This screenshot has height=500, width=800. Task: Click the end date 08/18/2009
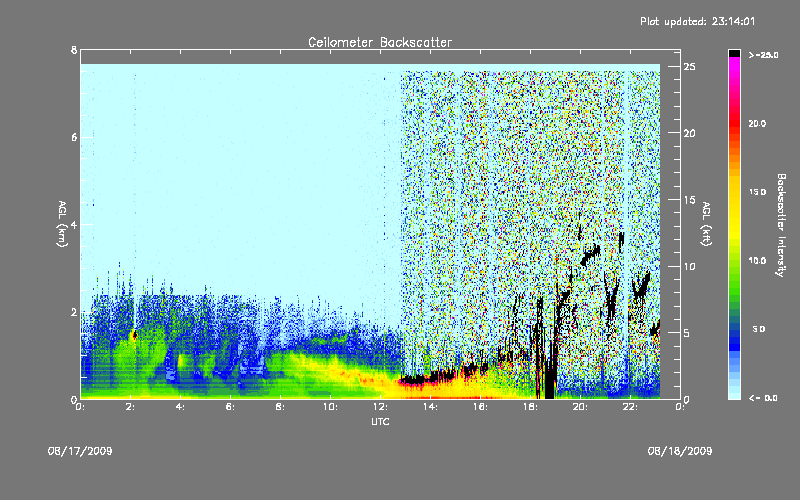(x=680, y=451)
